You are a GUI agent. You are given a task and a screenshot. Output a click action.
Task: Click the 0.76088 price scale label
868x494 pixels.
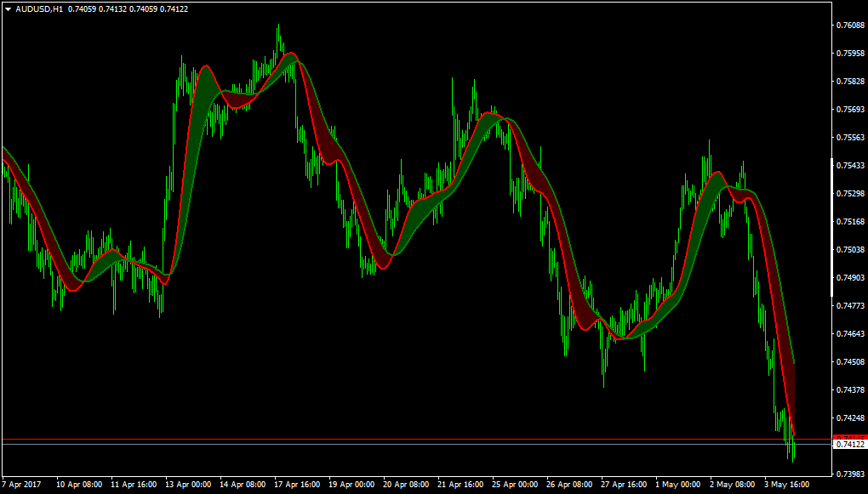pyautogui.click(x=851, y=26)
